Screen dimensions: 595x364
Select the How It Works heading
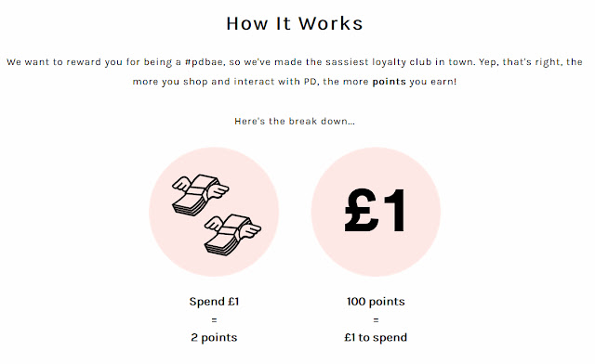[295, 23]
